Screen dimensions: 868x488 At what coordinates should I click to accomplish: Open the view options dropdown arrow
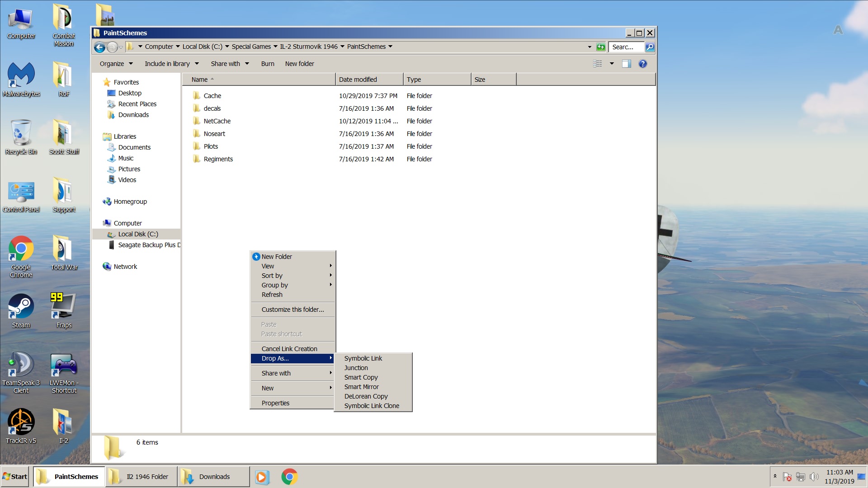612,64
